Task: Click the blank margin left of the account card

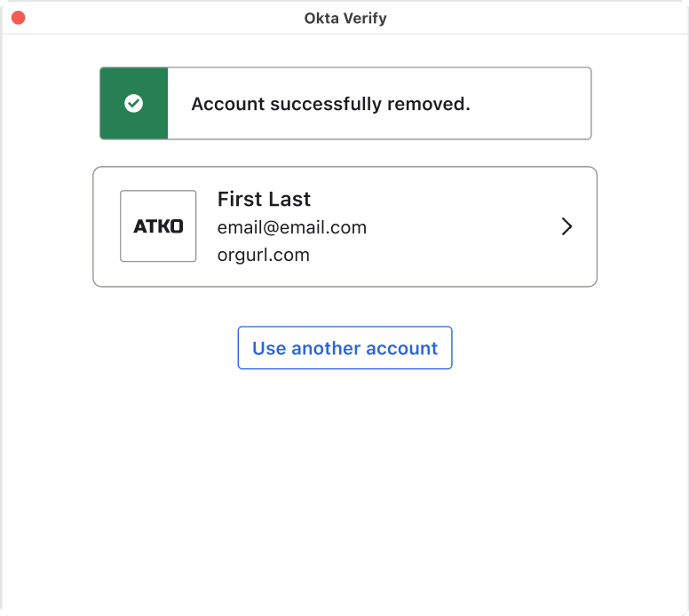Action: click(46, 226)
